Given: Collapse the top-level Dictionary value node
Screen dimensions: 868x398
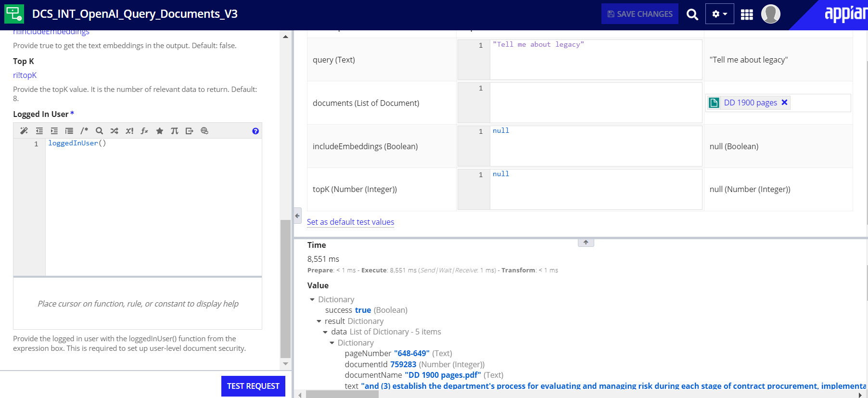Looking at the screenshot, I should tap(312, 300).
